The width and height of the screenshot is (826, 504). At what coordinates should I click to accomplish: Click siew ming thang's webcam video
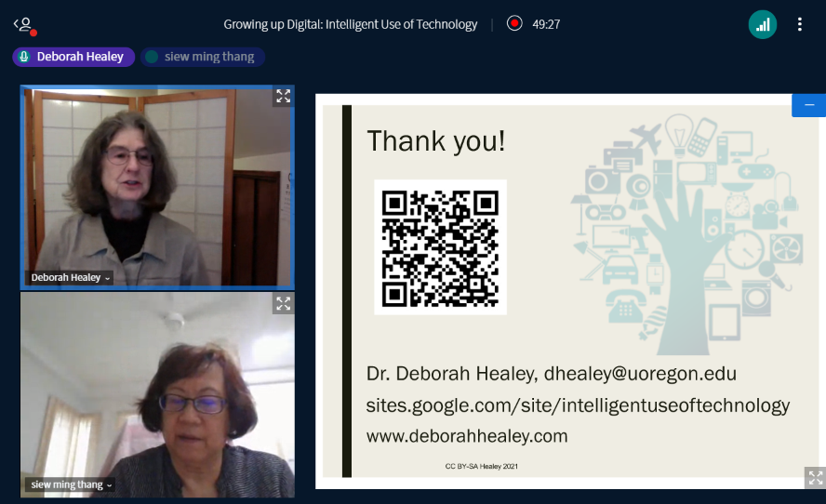157,395
